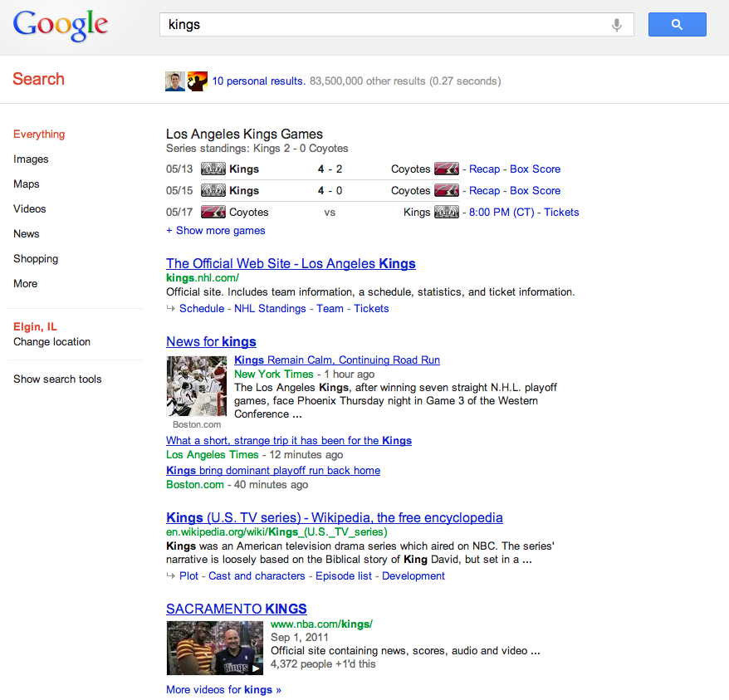This screenshot has width=729, height=700.
Task: Expand Show search tools
Action: (x=57, y=379)
